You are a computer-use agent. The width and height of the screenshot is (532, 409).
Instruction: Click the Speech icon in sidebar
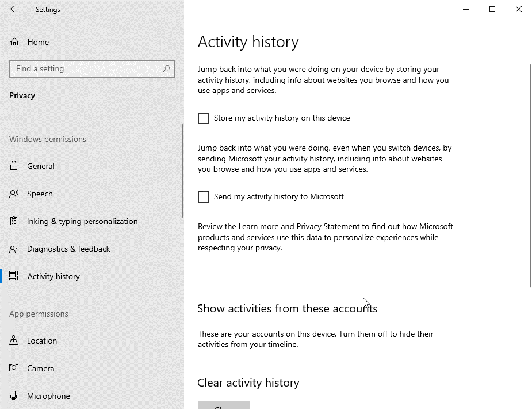(x=14, y=194)
